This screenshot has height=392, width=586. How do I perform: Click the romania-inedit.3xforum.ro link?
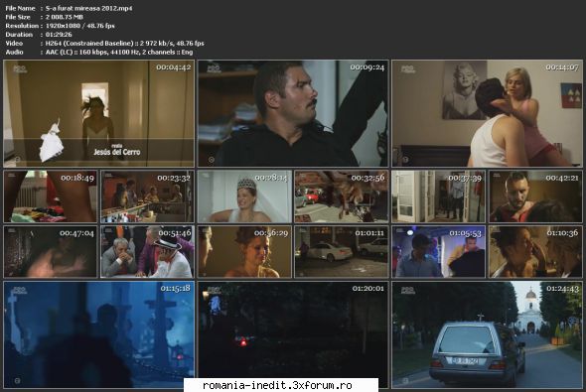coord(277,385)
